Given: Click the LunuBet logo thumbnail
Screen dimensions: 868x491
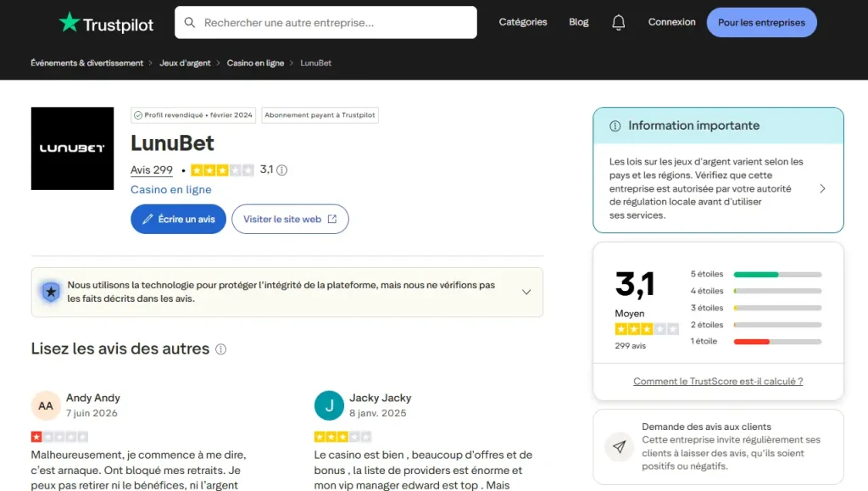Looking at the screenshot, I should point(73,148).
